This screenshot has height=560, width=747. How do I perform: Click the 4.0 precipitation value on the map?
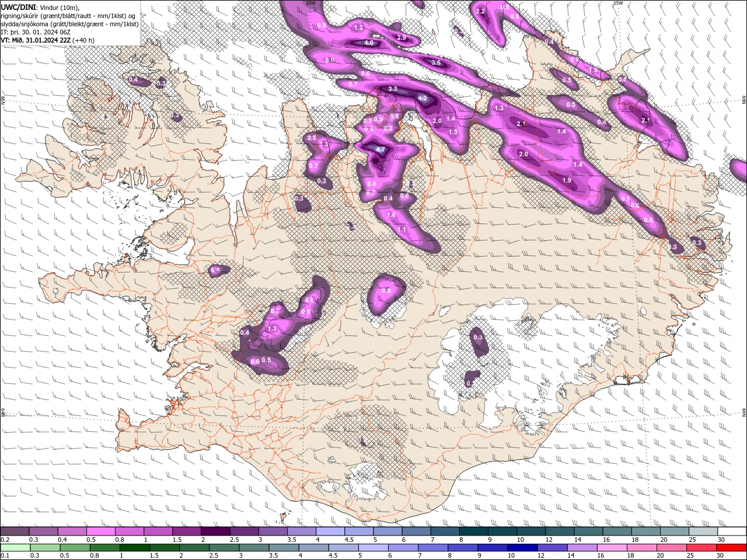pyautogui.click(x=369, y=43)
